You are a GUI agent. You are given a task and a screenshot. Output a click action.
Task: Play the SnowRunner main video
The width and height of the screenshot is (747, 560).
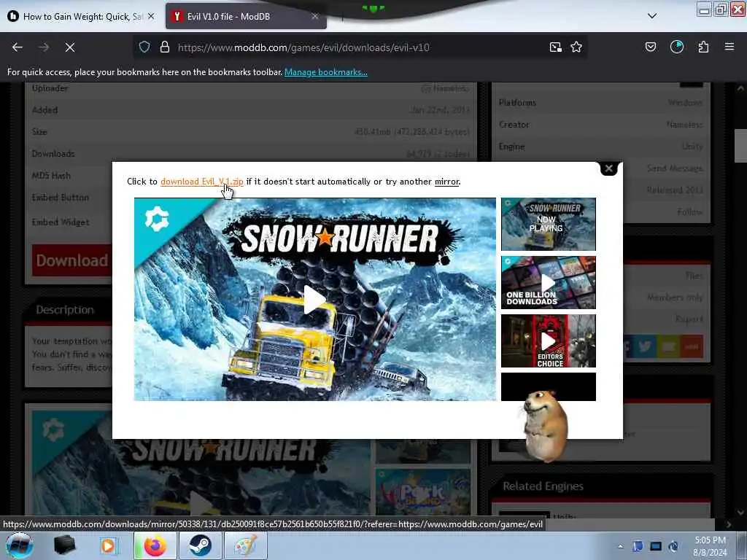tap(314, 300)
